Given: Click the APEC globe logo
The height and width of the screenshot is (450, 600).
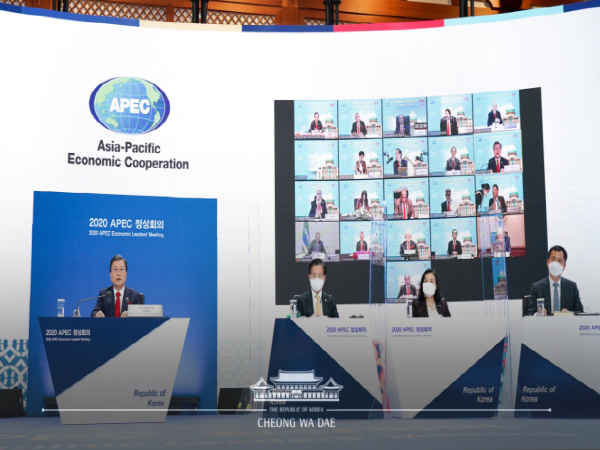Looking at the screenshot, I should (x=129, y=106).
